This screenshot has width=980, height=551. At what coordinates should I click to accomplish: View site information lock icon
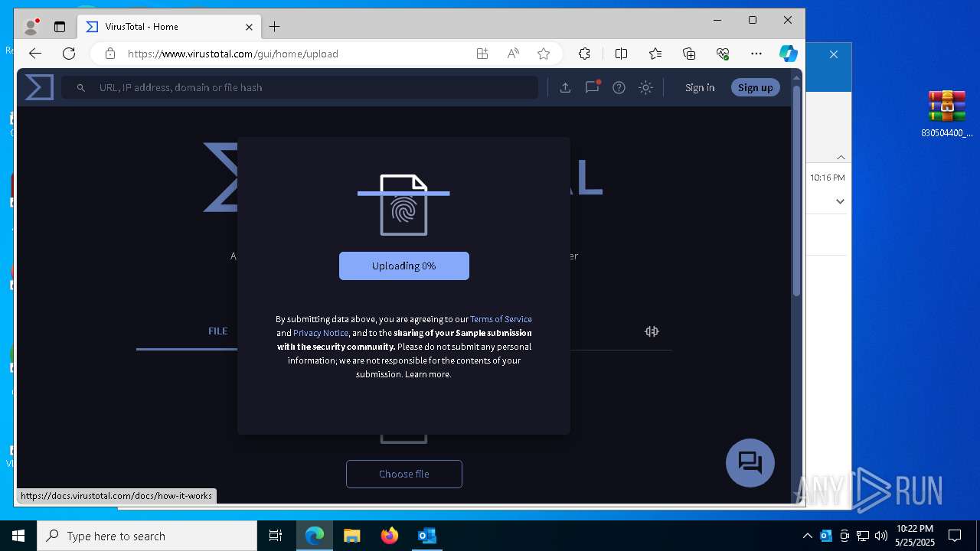[x=110, y=54]
